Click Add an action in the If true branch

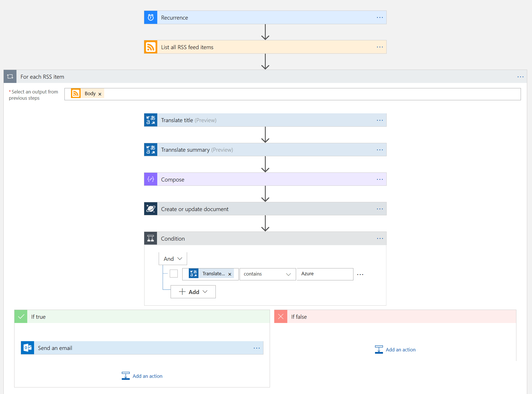click(x=142, y=376)
